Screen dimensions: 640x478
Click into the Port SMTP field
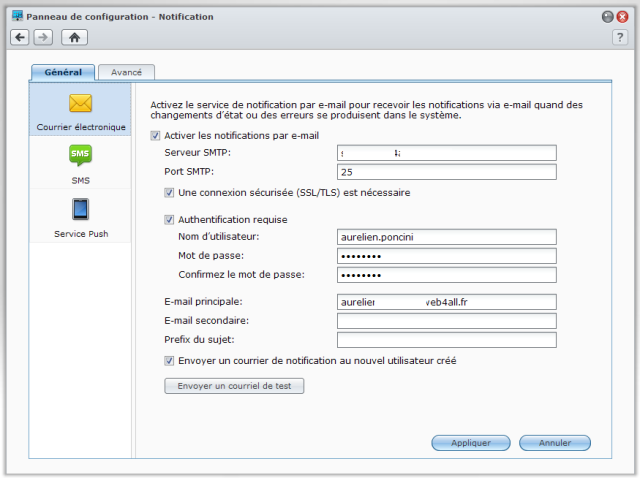pos(446,172)
